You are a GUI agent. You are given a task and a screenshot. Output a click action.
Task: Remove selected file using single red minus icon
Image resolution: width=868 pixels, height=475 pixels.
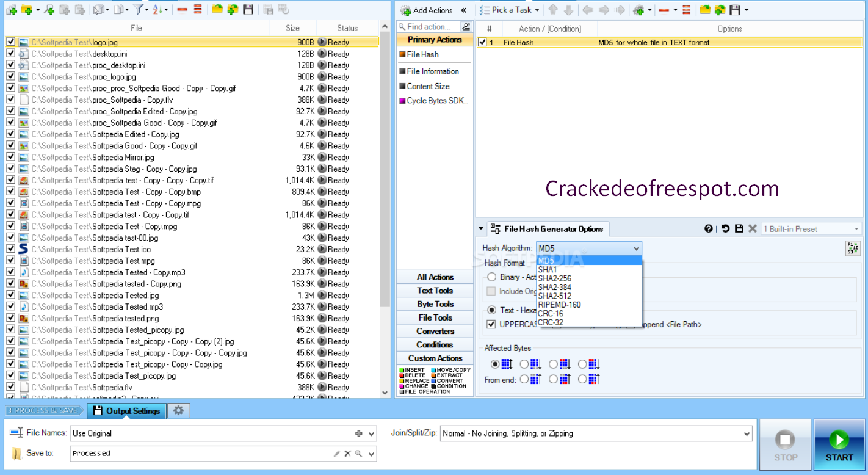pyautogui.click(x=182, y=9)
